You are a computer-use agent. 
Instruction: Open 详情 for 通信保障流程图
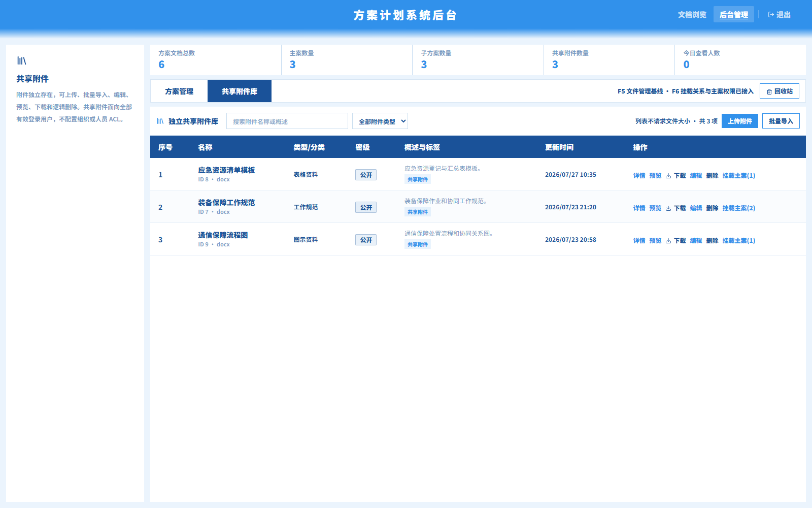639,241
